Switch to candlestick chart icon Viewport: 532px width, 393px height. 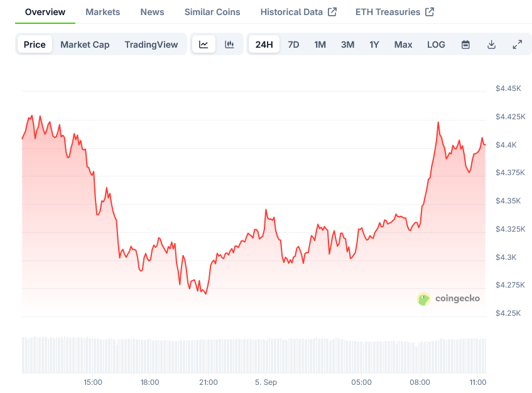(x=229, y=45)
